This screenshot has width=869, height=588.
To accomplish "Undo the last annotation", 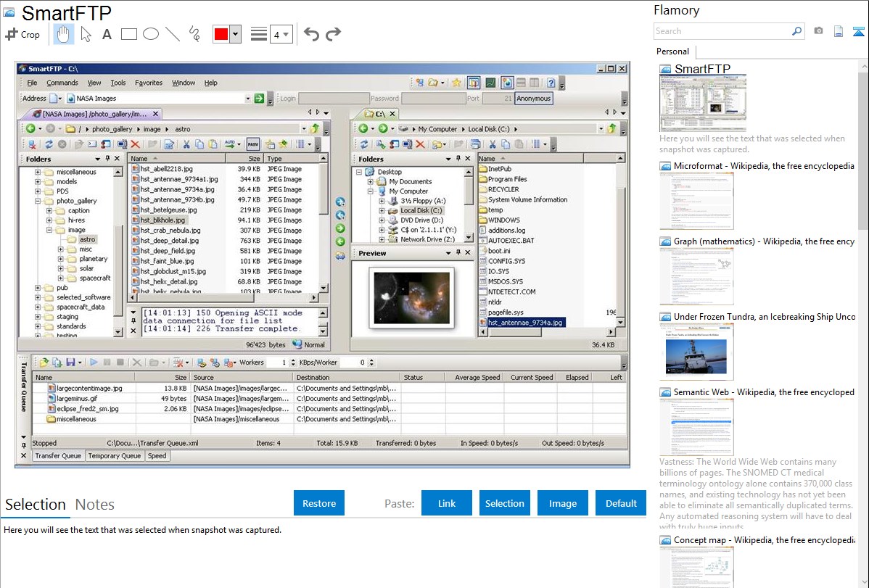I will 311,34.
